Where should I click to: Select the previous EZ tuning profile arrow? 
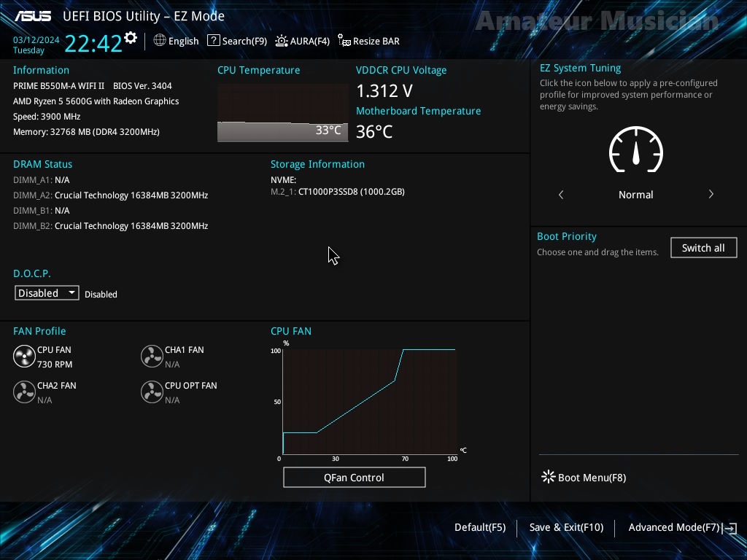click(561, 195)
